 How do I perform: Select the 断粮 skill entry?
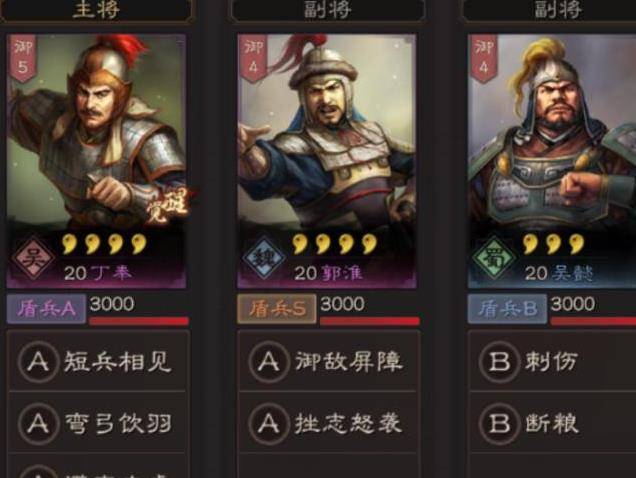[x=553, y=424]
